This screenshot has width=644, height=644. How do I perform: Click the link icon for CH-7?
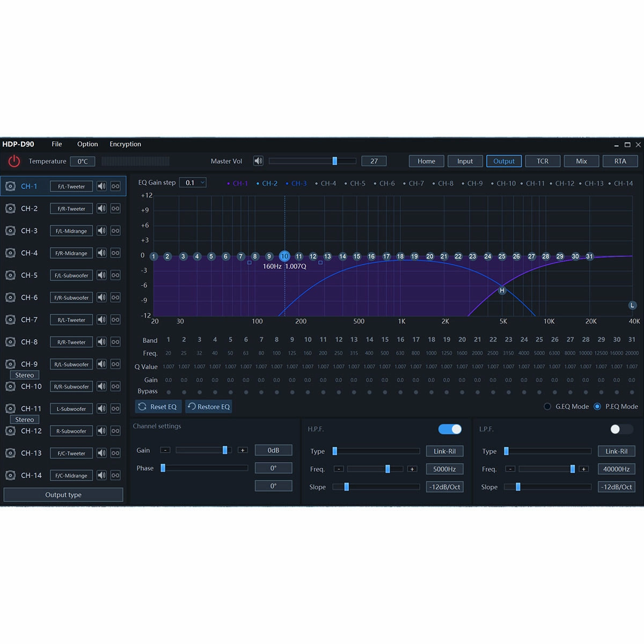[115, 320]
